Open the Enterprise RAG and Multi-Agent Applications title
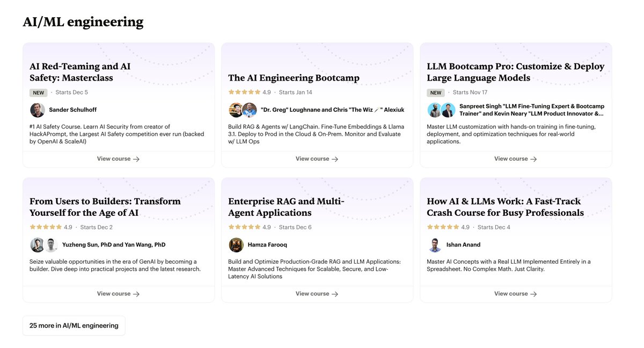 click(x=286, y=207)
